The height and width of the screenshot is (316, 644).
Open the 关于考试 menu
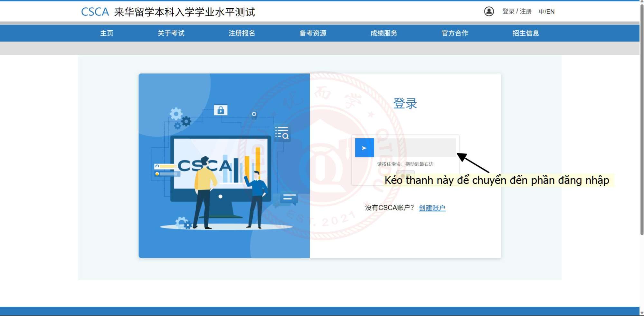click(171, 33)
